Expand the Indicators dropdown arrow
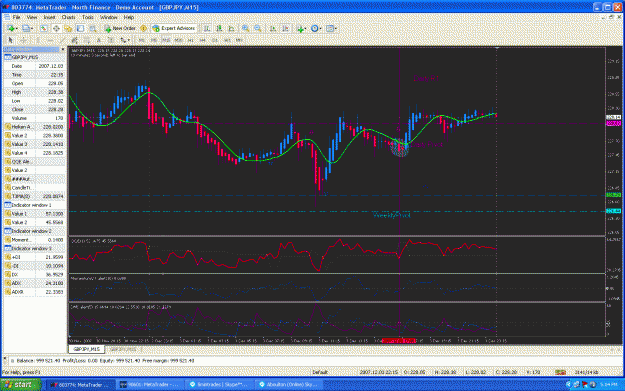 pyautogui.click(x=306, y=29)
